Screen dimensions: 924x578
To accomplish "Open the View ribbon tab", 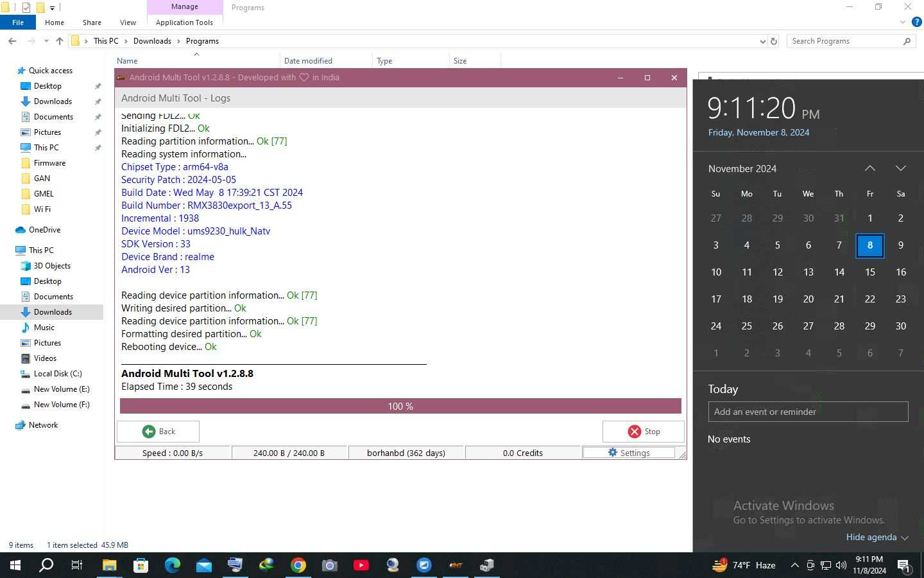I will point(128,22).
